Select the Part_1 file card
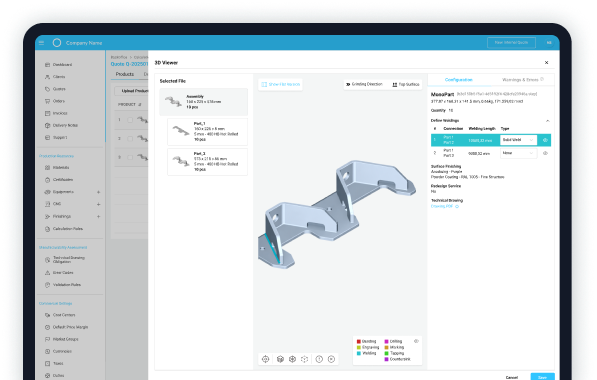Viewport: 597px width, 380px height. coord(208,132)
